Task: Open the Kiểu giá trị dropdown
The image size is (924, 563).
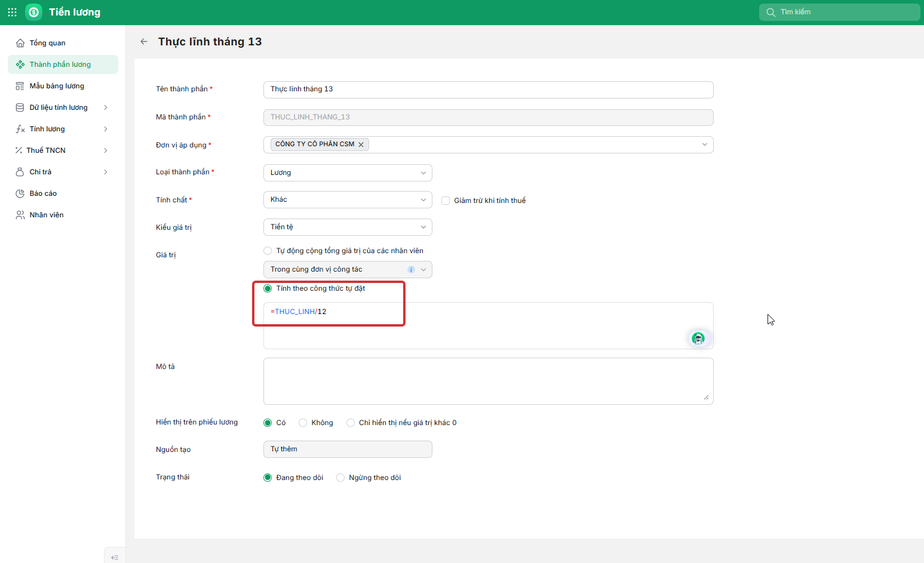Action: pos(348,227)
